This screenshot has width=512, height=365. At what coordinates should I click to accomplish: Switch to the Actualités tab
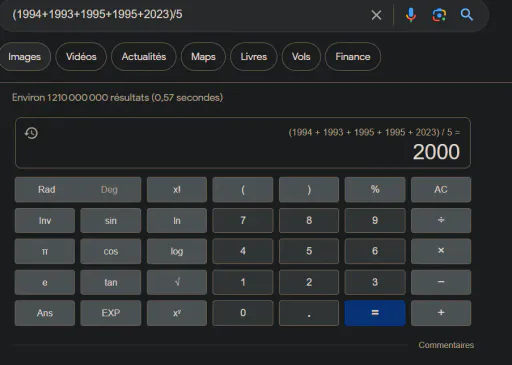pyautogui.click(x=144, y=57)
